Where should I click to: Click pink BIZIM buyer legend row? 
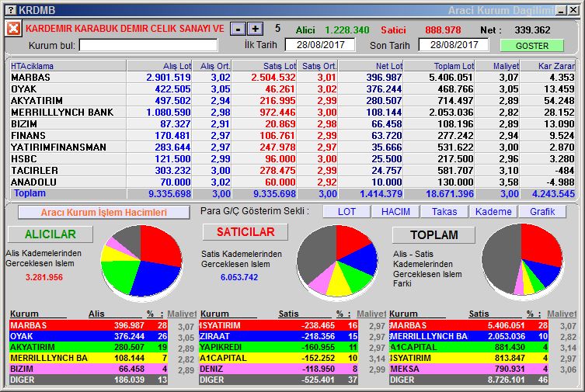89,369
